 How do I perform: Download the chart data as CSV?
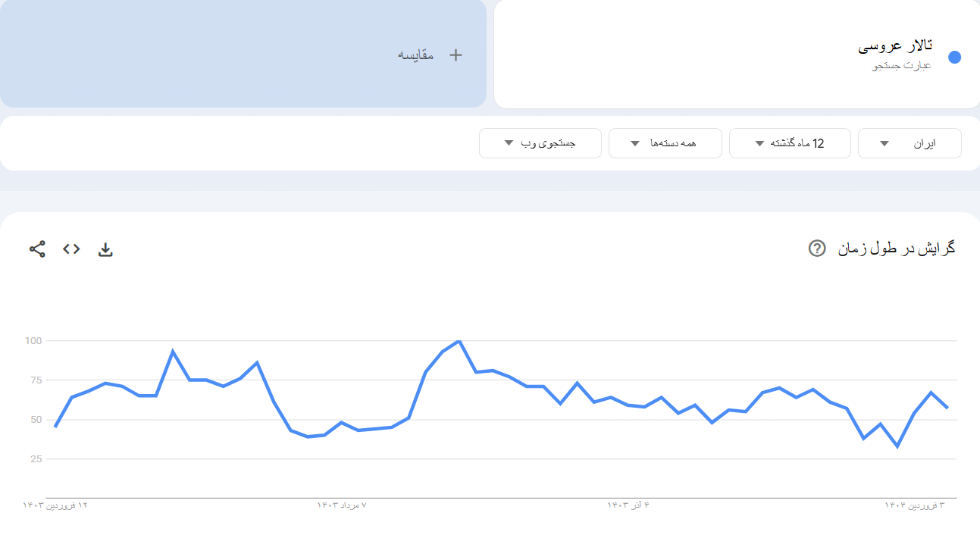105,249
